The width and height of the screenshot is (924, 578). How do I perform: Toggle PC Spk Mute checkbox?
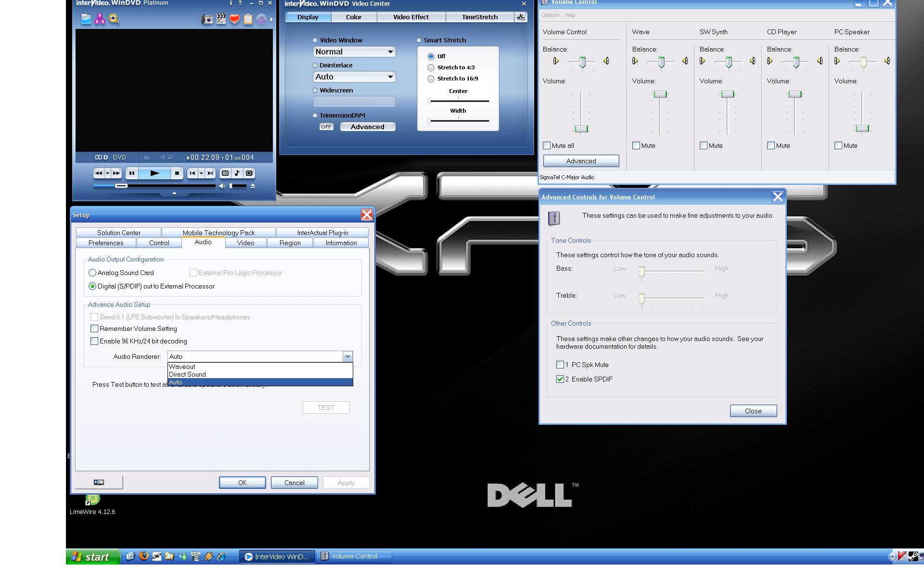point(560,365)
